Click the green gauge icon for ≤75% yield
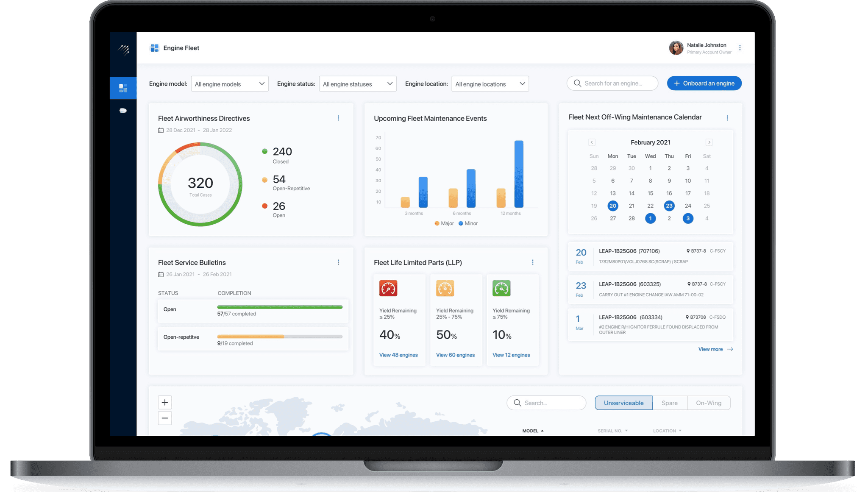The width and height of the screenshot is (868, 501). click(501, 288)
